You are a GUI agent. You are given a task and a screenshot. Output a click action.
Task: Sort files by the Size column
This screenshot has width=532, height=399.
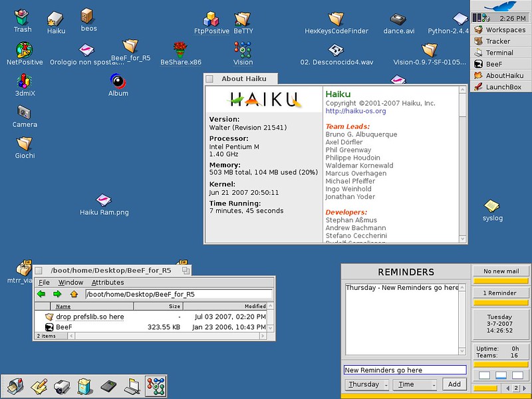pos(159,307)
